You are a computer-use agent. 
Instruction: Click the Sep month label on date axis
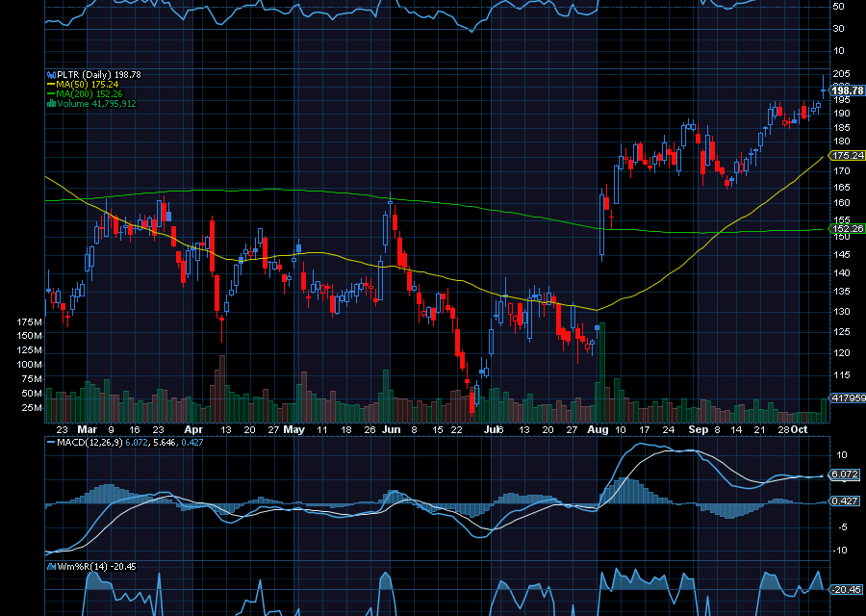coord(699,430)
